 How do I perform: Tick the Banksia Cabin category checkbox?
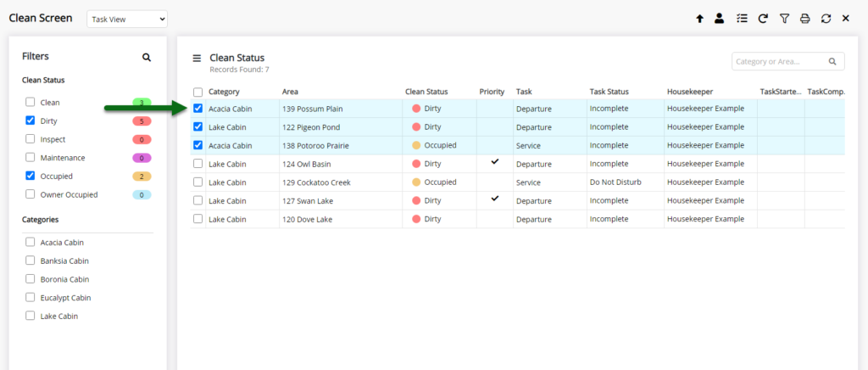tap(31, 261)
